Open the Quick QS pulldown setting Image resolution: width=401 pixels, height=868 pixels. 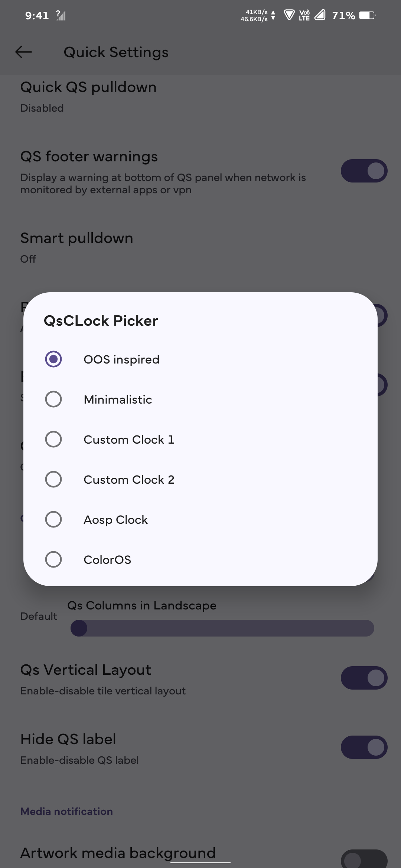pyautogui.click(x=88, y=96)
